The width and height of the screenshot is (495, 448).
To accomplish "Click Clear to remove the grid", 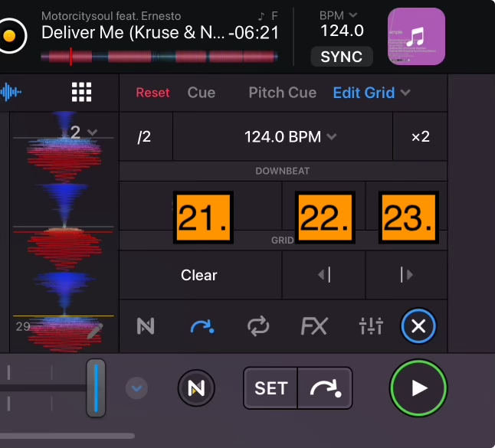I will pyautogui.click(x=199, y=275).
